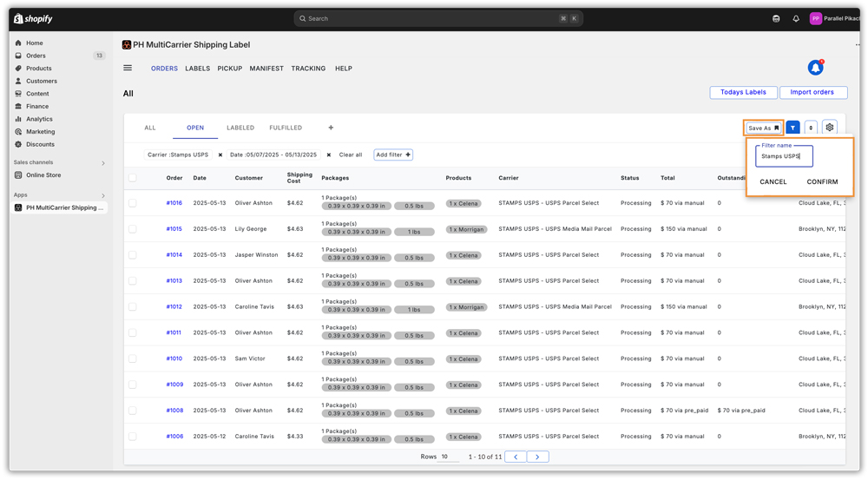Image resolution: width=868 pixels, height=480 pixels.
Task: Click the top bar notification bell
Action: tap(795, 19)
